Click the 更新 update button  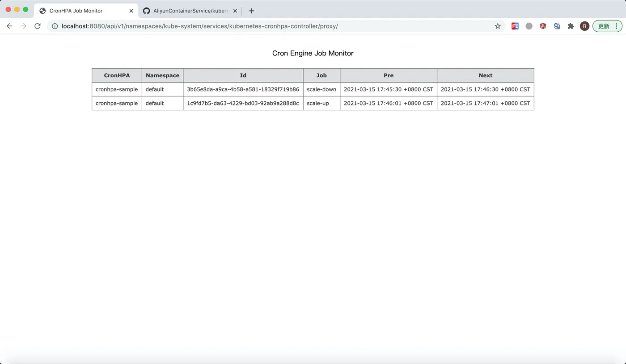(607, 26)
